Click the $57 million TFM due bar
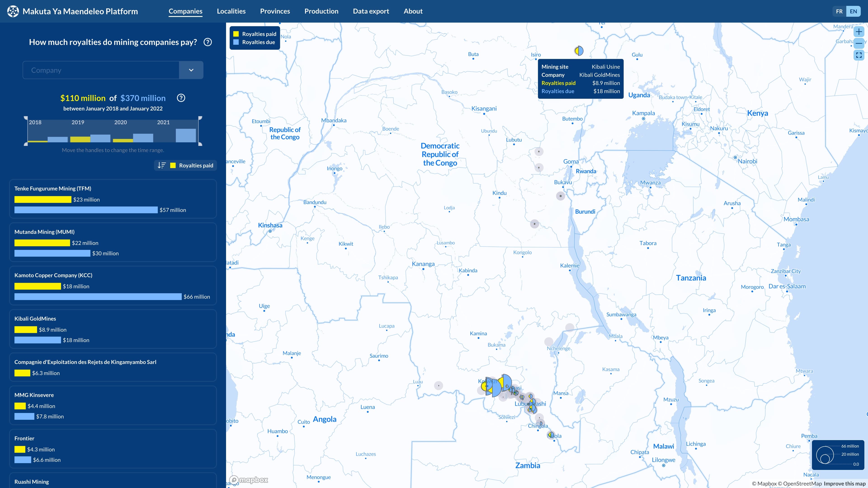868x488 pixels. [x=86, y=210]
